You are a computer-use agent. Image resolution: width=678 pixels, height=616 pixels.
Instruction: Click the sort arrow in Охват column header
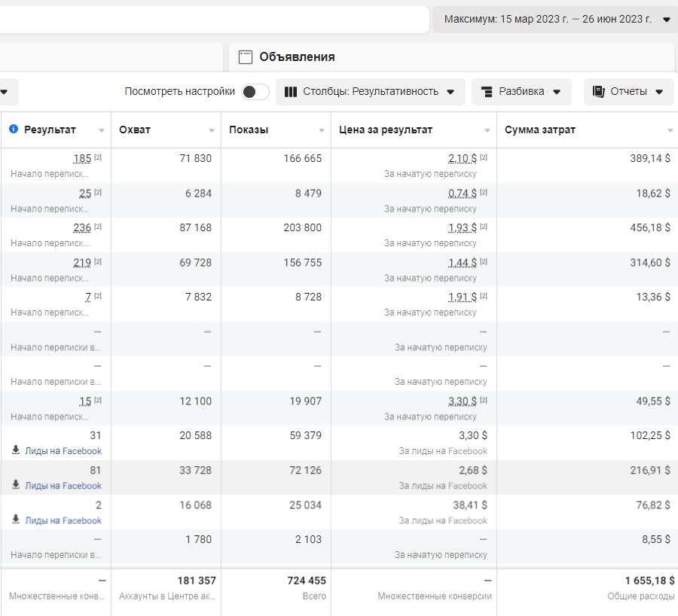(x=212, y=130)
